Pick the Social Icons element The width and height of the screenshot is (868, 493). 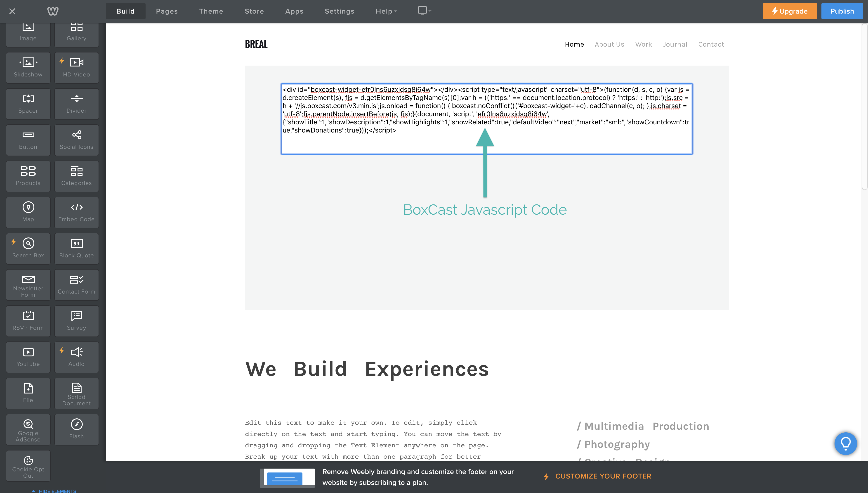76,140
